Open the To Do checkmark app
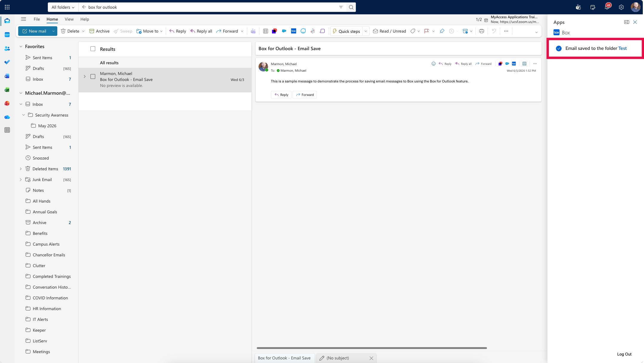Screen dimensions: 644x363 click(x=7, y=62)
